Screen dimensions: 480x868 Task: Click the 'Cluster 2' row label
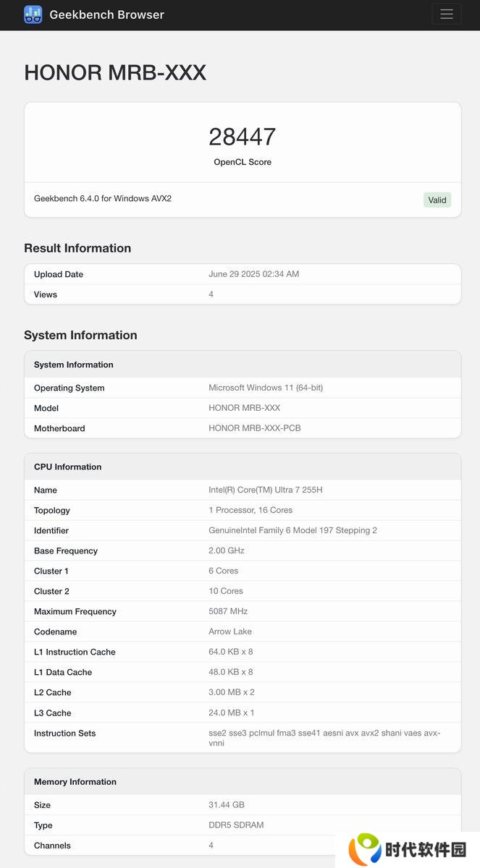pos(52,591)
